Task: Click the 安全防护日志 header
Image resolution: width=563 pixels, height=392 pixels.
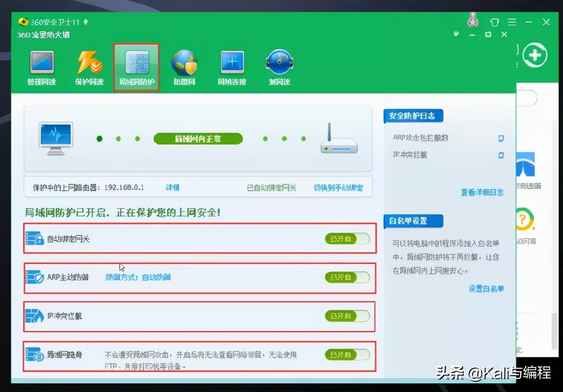Action: point(413,116)
